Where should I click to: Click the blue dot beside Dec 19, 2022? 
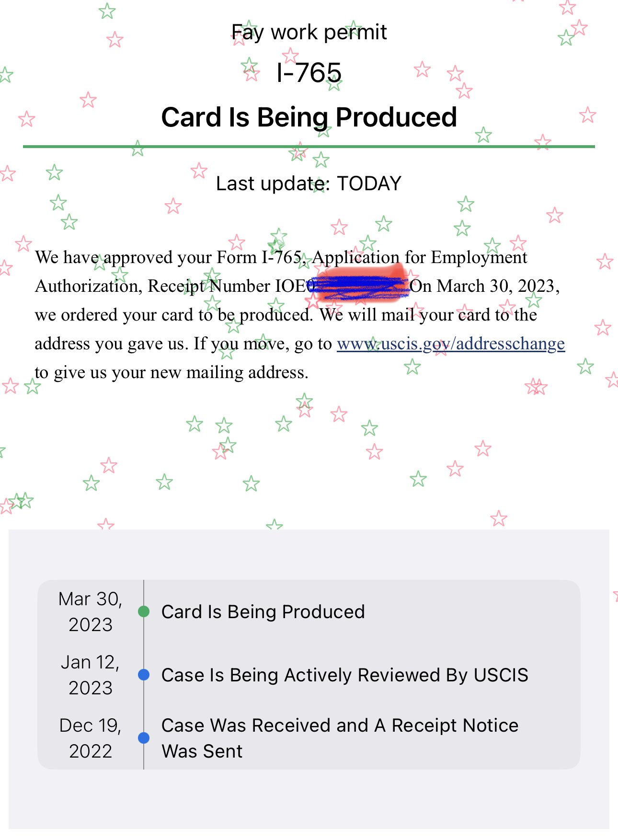click(144, 738)
